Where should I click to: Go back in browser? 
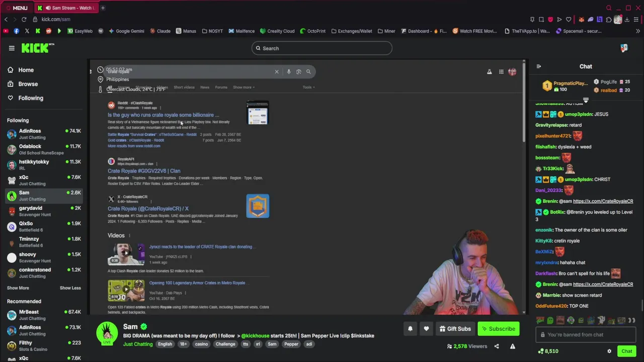point(6,19)
